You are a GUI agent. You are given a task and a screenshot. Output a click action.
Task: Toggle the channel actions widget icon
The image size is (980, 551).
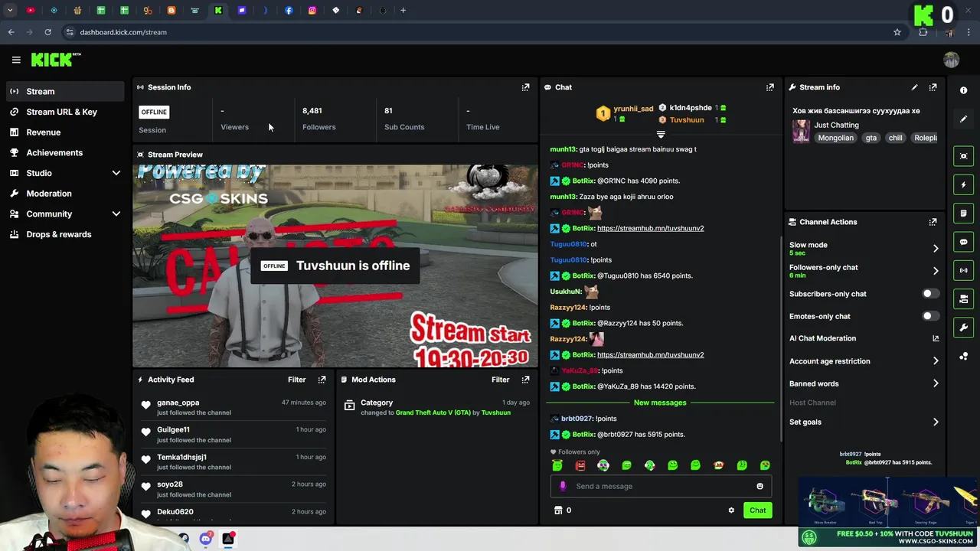point(963,299)
